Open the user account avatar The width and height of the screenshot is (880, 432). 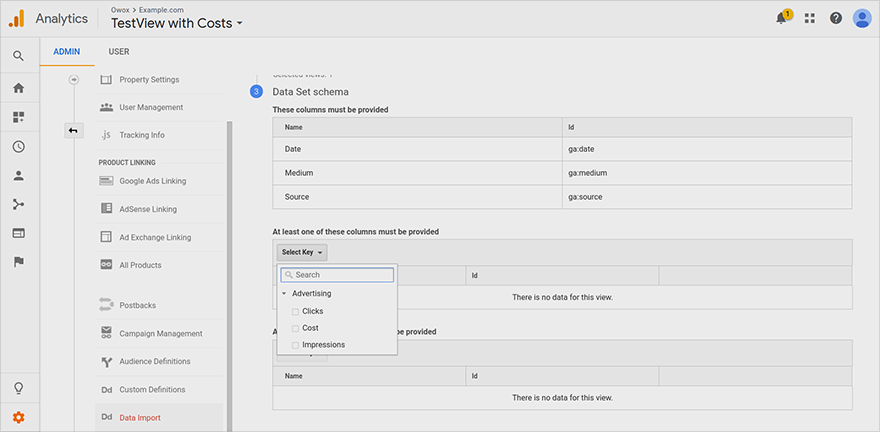[862, 18]
